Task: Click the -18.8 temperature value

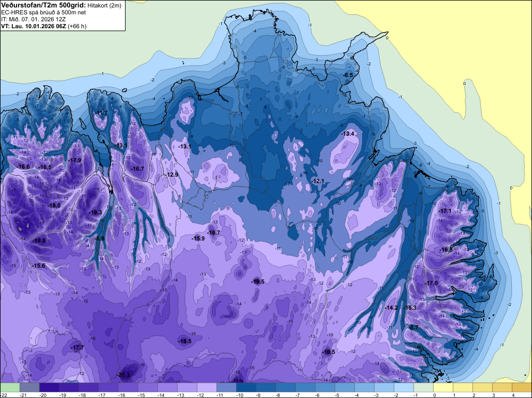Action: point(39,241)
